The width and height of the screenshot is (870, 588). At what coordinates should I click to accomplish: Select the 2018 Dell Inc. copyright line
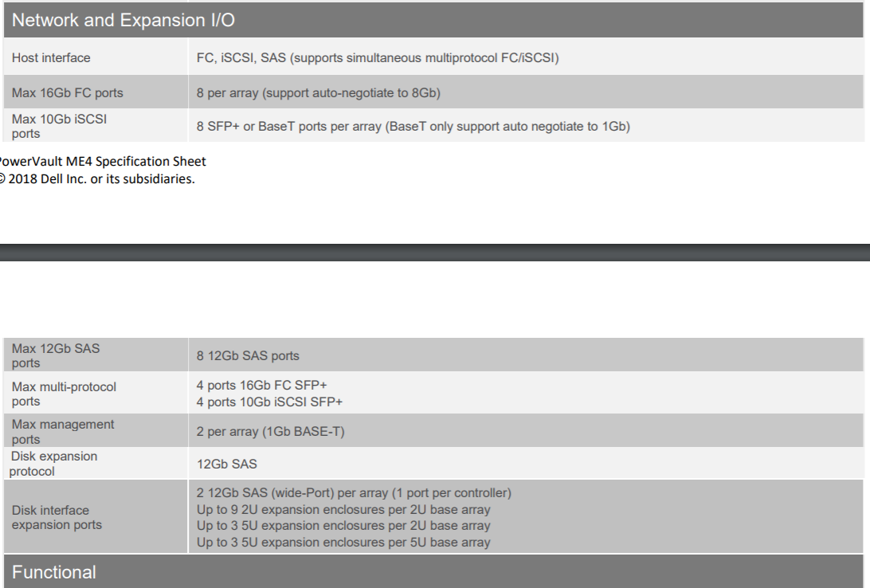[x=97, y=178]
